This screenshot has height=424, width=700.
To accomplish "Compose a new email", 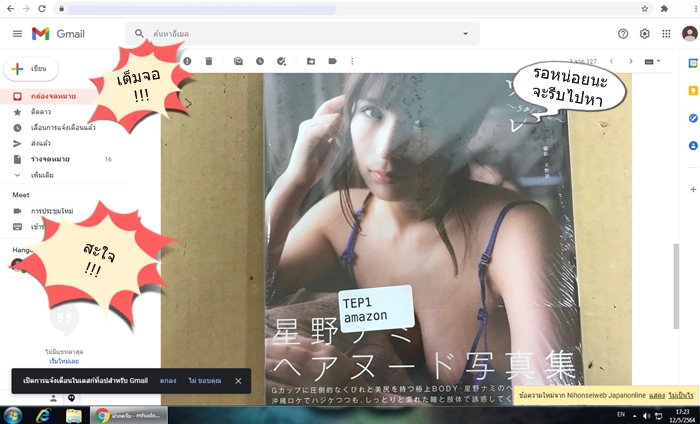I will pyautogui.click(x=31, y=69).
